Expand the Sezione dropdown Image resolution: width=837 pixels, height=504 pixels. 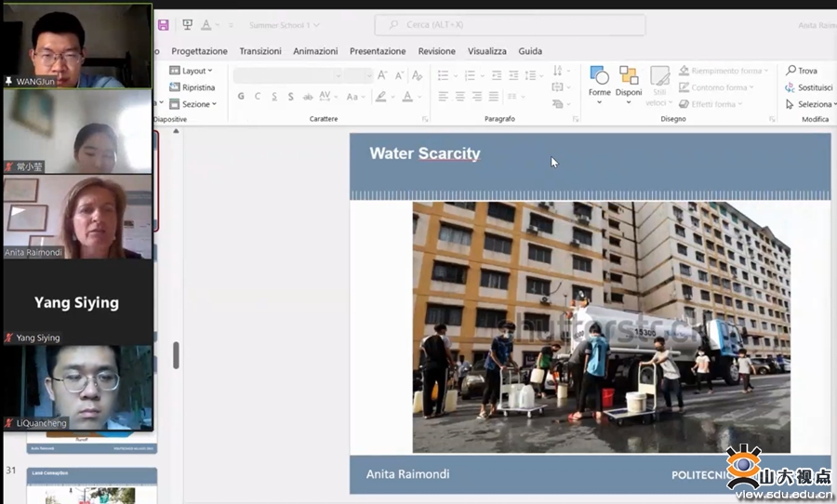tap(196, 104)
